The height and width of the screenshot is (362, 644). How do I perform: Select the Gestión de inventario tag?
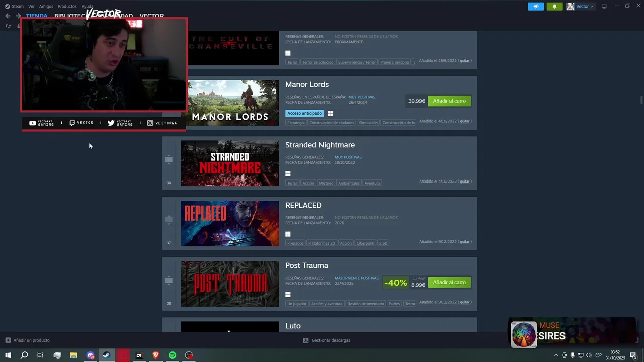[366, 304]
